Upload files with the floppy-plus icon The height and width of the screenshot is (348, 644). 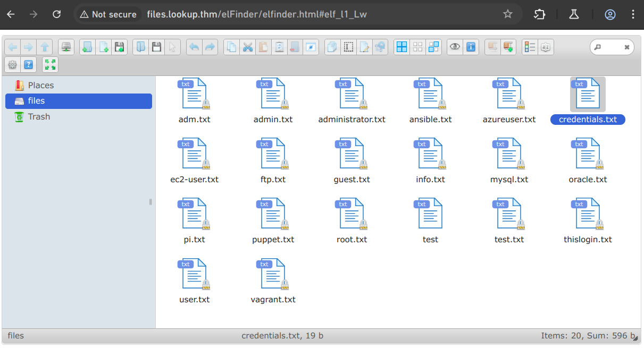point(119,47)
